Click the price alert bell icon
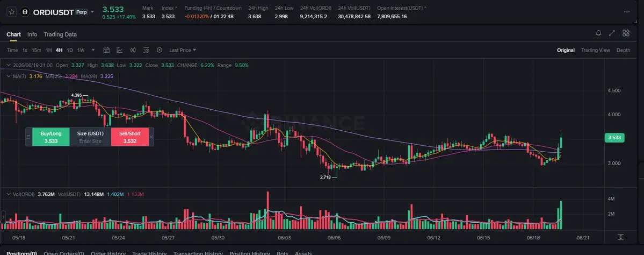Image resolution: width=644 pixels, height=255 pixels. (x=598, y=33)
